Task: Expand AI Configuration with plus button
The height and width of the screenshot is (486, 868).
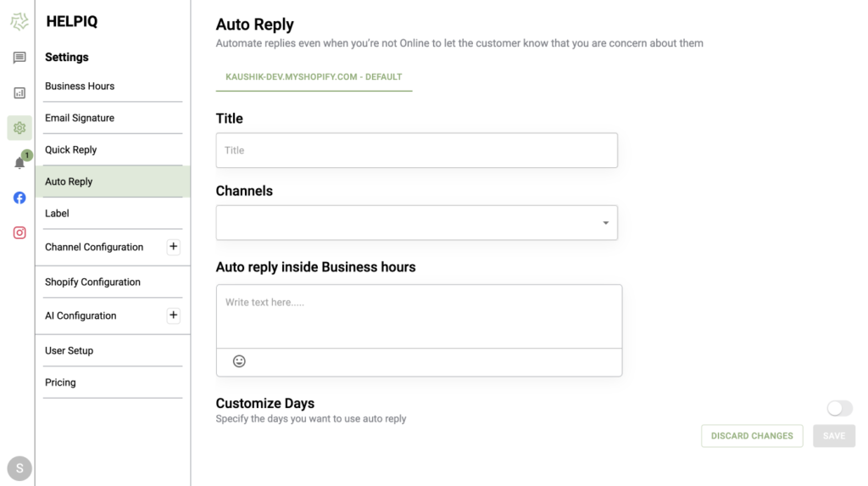Action: coord(173,316)
